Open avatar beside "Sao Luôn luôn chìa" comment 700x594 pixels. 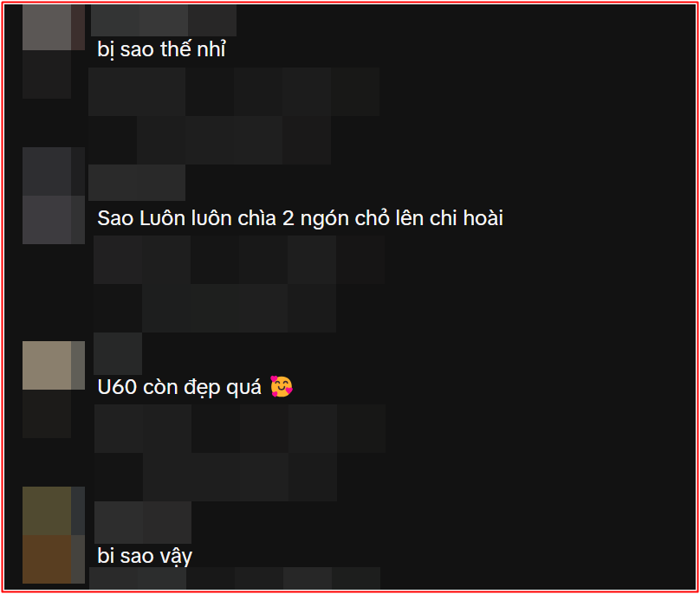click(x=53, y=196)
